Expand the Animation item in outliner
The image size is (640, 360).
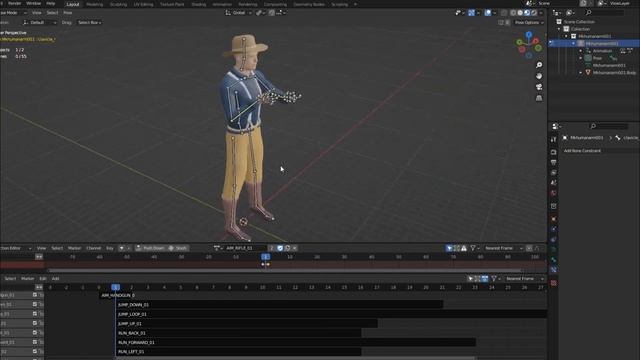581,51
